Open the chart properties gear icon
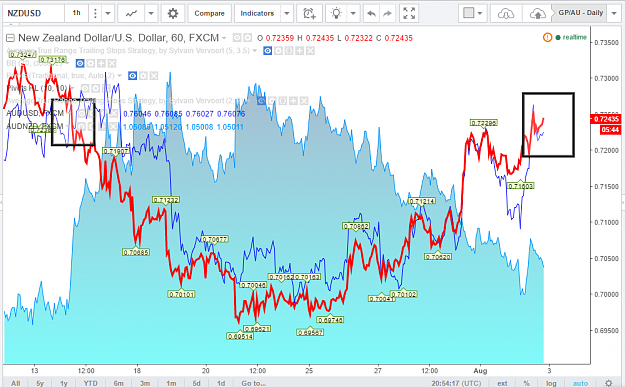This screenshot has height=387, width=625. (x=173, y=14)
